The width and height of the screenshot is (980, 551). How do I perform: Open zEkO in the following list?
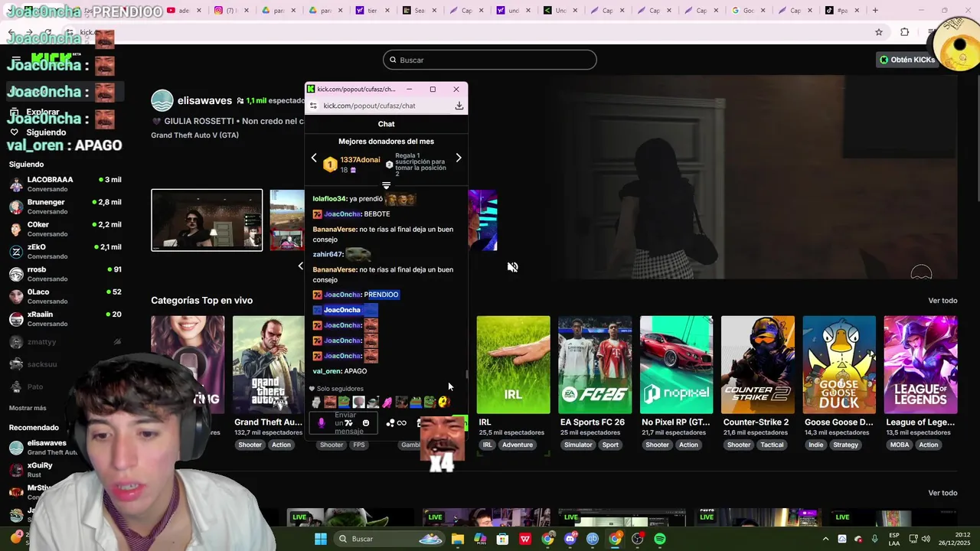[65, 252]
